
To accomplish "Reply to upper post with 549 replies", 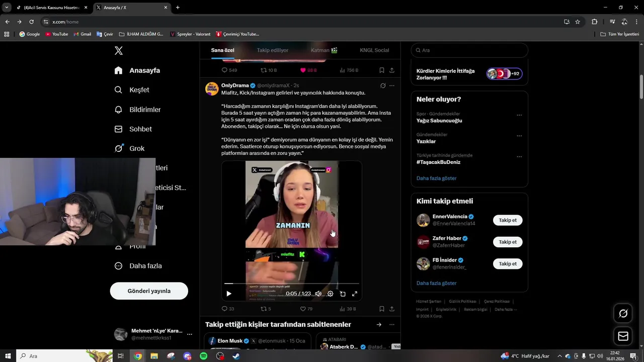I will (x=229, y=70).
